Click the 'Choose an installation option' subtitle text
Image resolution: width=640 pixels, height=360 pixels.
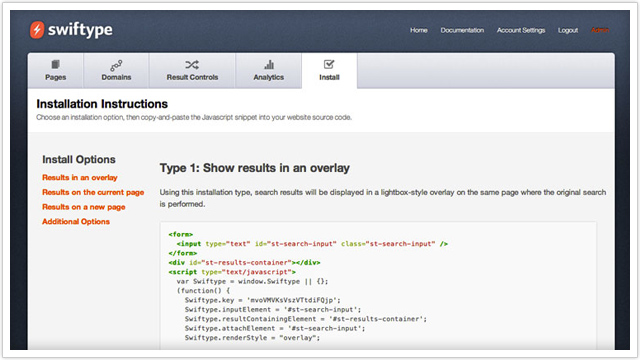pos(194,118)
